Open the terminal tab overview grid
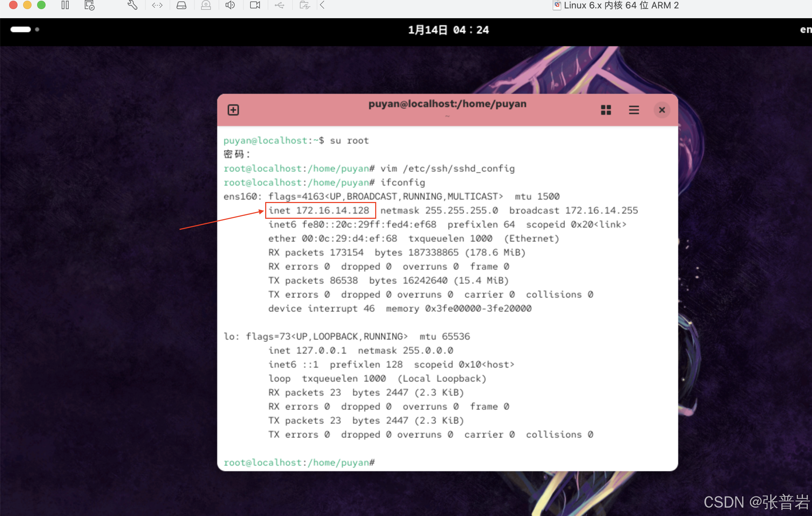Viewport: 812px width, 516px height. click(606, 110)
